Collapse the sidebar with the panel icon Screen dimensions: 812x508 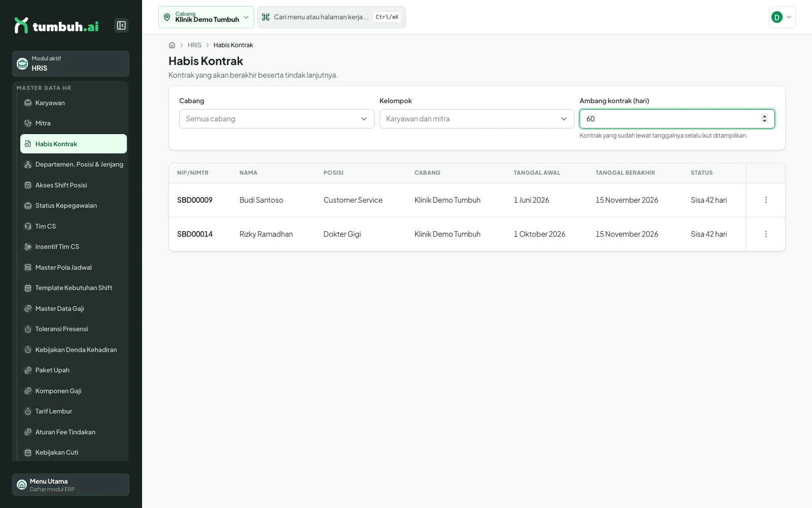(121, 25)
